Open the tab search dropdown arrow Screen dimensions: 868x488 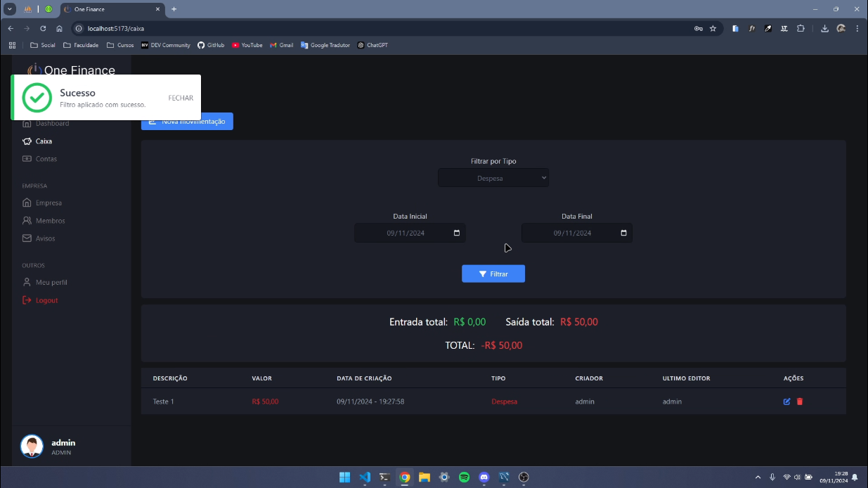click(10, 9)
